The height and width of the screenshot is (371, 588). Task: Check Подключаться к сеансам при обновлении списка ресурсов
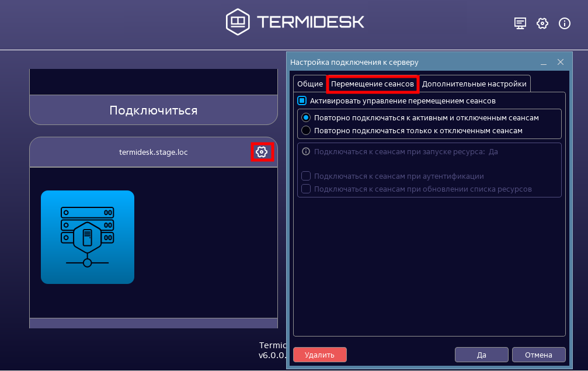click(306, 189)
